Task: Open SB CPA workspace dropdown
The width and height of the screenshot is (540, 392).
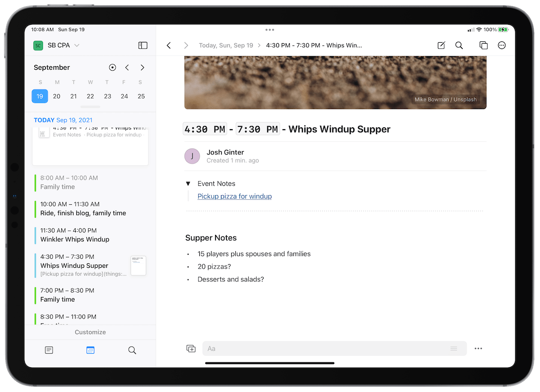Action: coord(56,45)
